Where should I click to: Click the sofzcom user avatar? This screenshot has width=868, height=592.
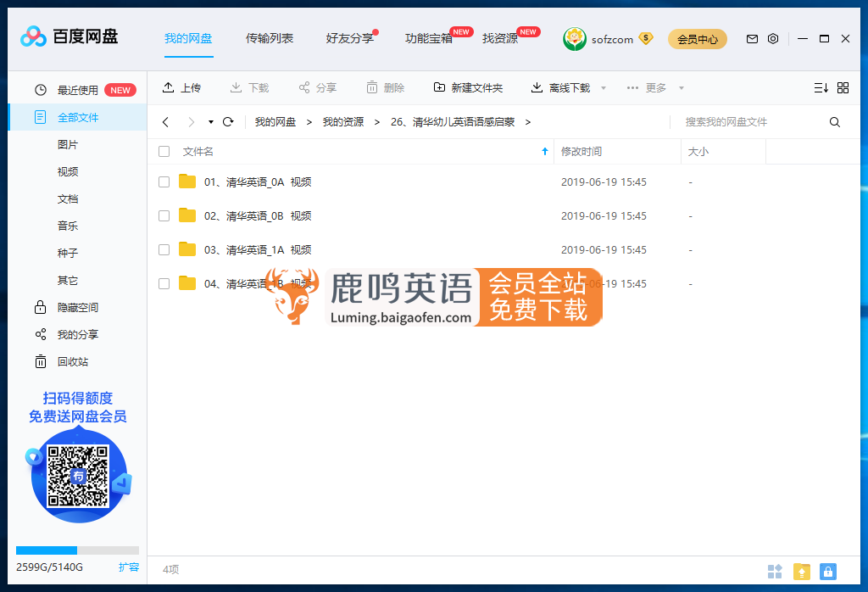click(x=574, y=39)
